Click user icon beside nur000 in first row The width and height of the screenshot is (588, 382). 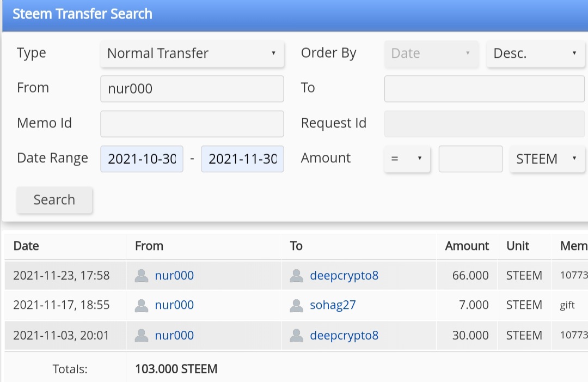point(142,276)
